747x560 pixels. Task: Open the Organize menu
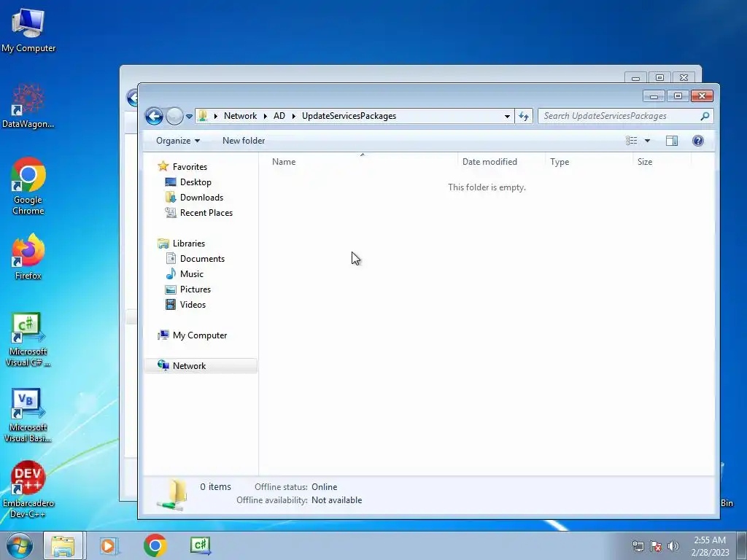click(x=178, y=141)
